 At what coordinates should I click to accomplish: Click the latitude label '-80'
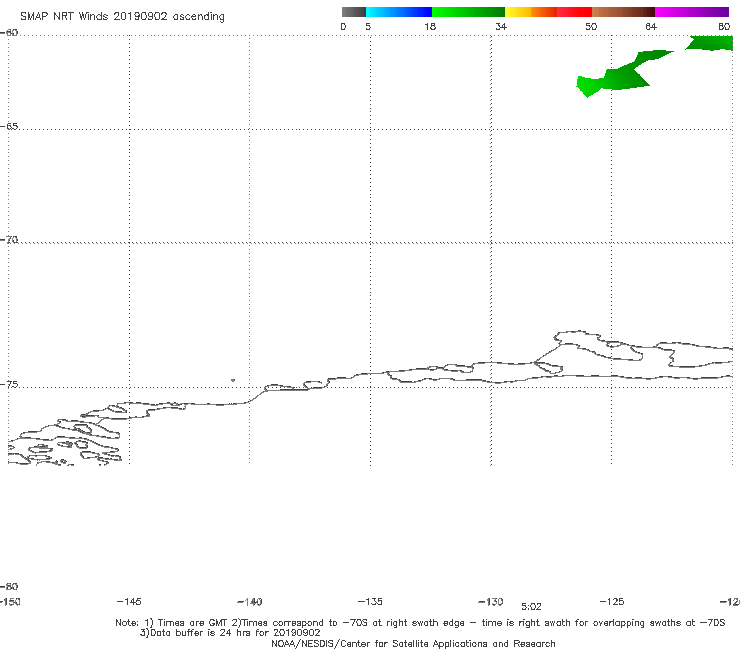(x=9, y=587)
